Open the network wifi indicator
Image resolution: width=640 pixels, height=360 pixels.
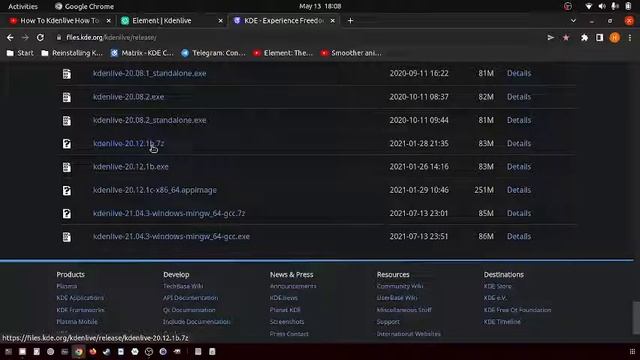(588, 6)
